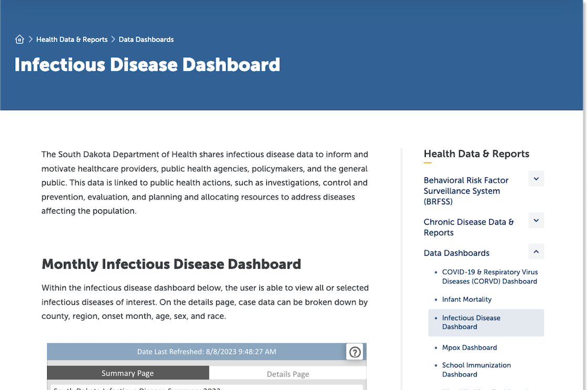Open the dashboard help question mark icon
Screen dimensions: 588x390
(x=355, y=352)
